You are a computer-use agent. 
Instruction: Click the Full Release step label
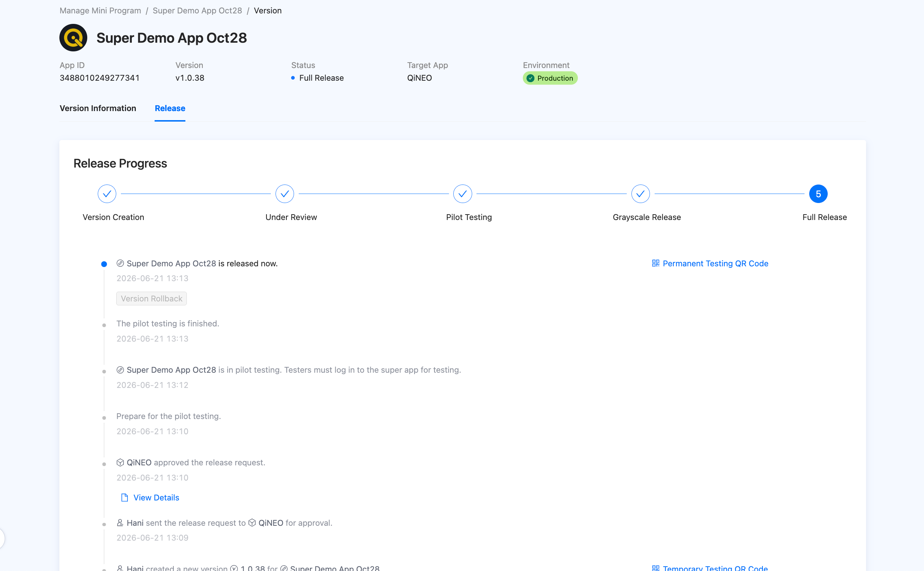click(825, 217)
